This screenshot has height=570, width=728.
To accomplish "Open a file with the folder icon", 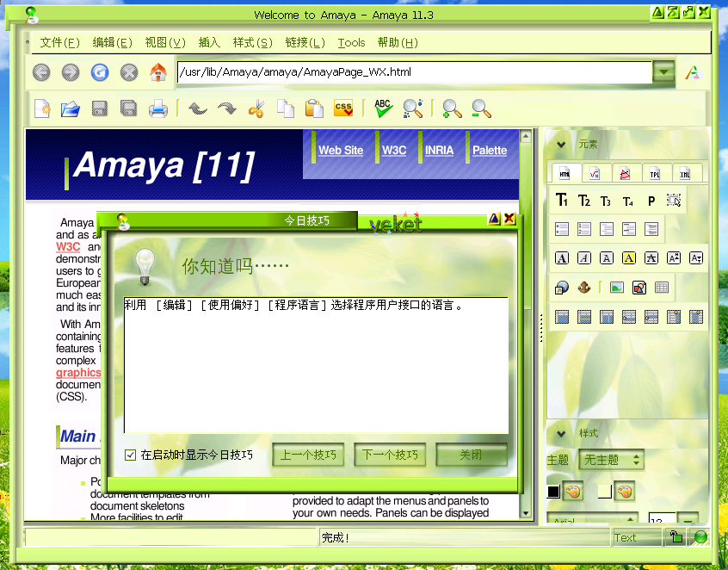I will coord(71,109).
